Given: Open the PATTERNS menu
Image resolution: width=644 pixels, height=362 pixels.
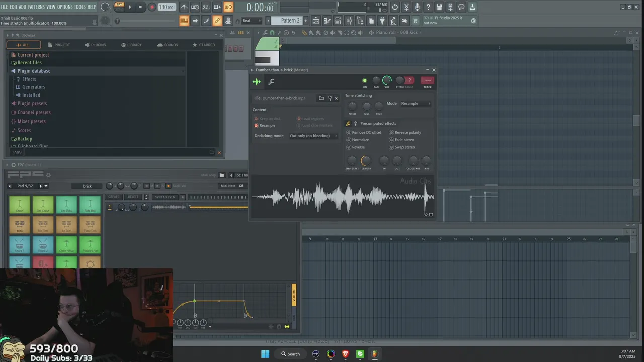Looking at the screenshot, I should pyautogui.click(x=36, y=7).
